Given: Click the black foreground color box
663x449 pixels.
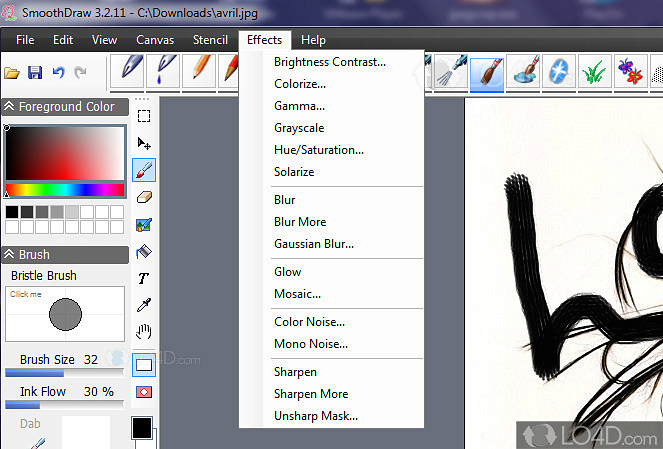Looking at the screenshot, I should pyautogui.click(x=142, y=428).
